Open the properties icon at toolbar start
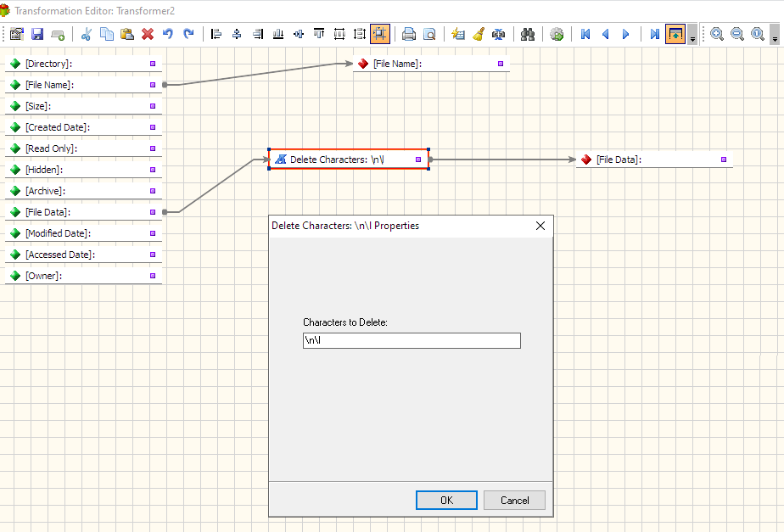 coord(16,34)
